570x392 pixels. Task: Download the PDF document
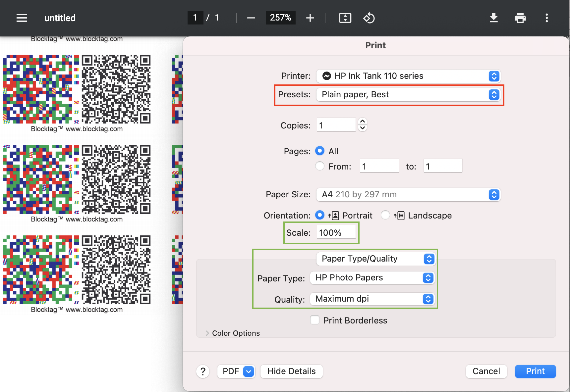(x=494, y=18)
